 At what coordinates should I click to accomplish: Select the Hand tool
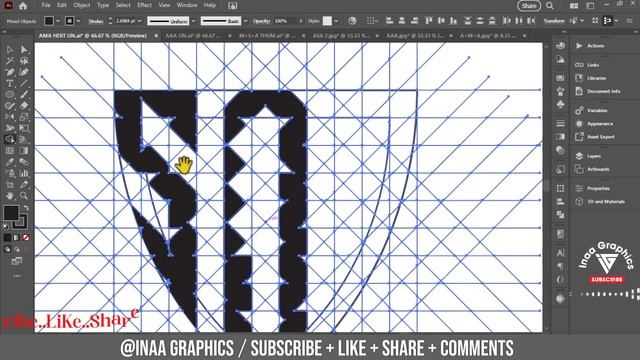[10, 196]
